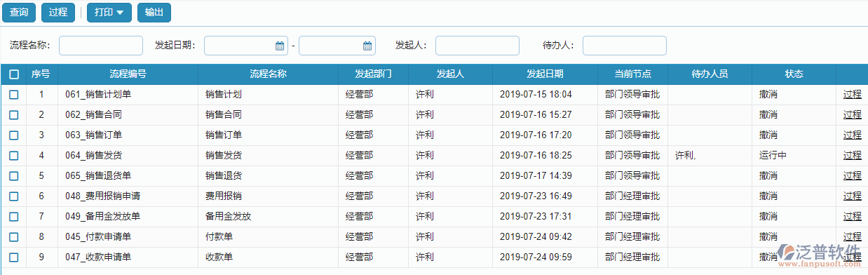Image resolution: width=868 pixels, height=275 pixels.
Task: Toggle the select-all header checkbox
Action: [x=14, y=74]
